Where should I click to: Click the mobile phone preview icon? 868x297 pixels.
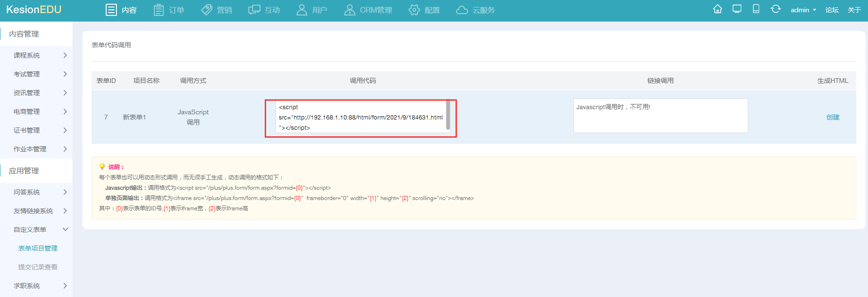(756, 9)
